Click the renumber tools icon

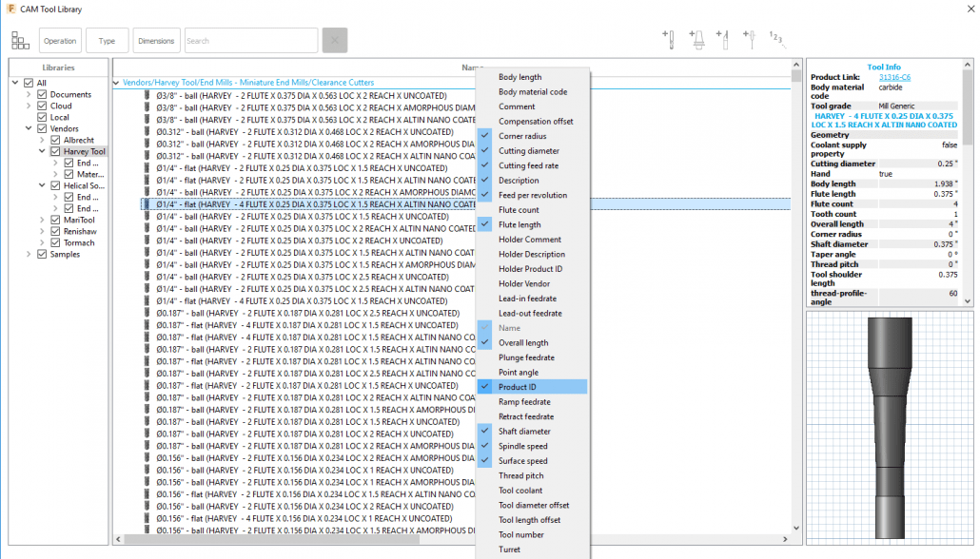pos(776,40)
